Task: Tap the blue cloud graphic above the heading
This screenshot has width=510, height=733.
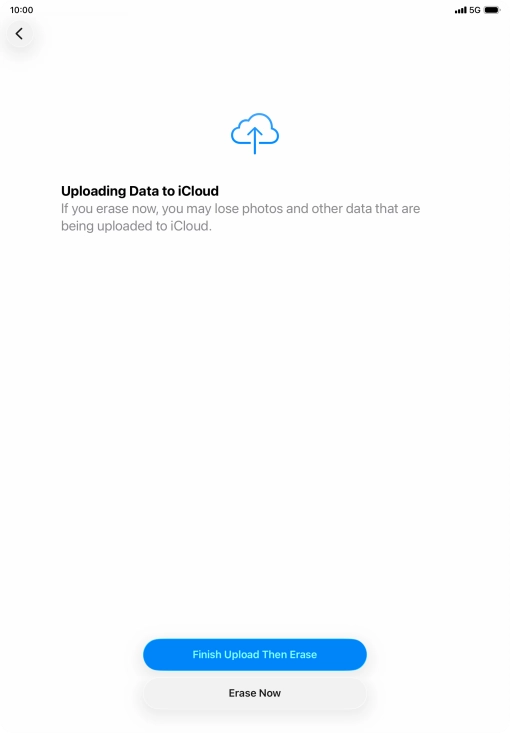Action: click(x=255, y=133)
